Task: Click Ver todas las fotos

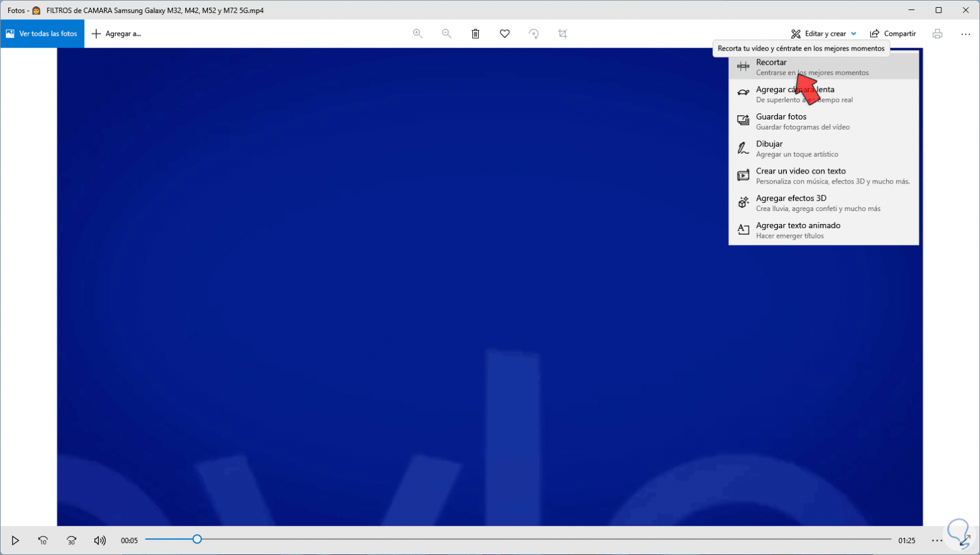Action: (x=42, y=34)
